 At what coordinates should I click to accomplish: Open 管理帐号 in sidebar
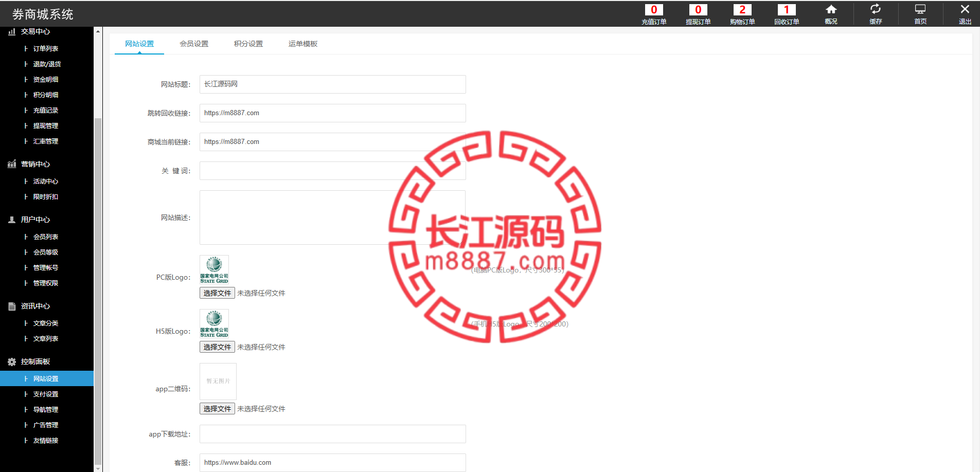click(46, 267)
